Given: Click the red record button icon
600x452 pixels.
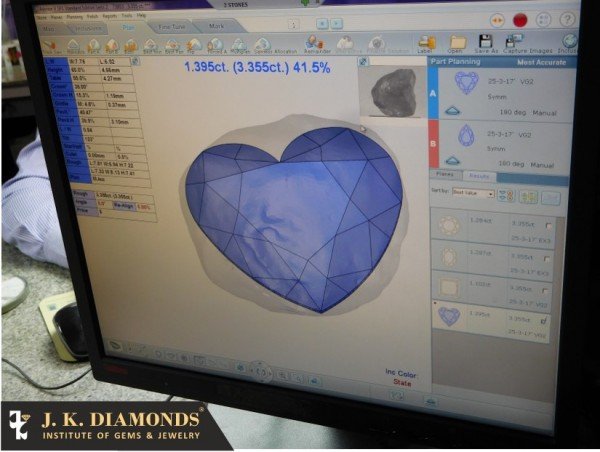Looking at the screenshot, I should [x=520, y=20].
